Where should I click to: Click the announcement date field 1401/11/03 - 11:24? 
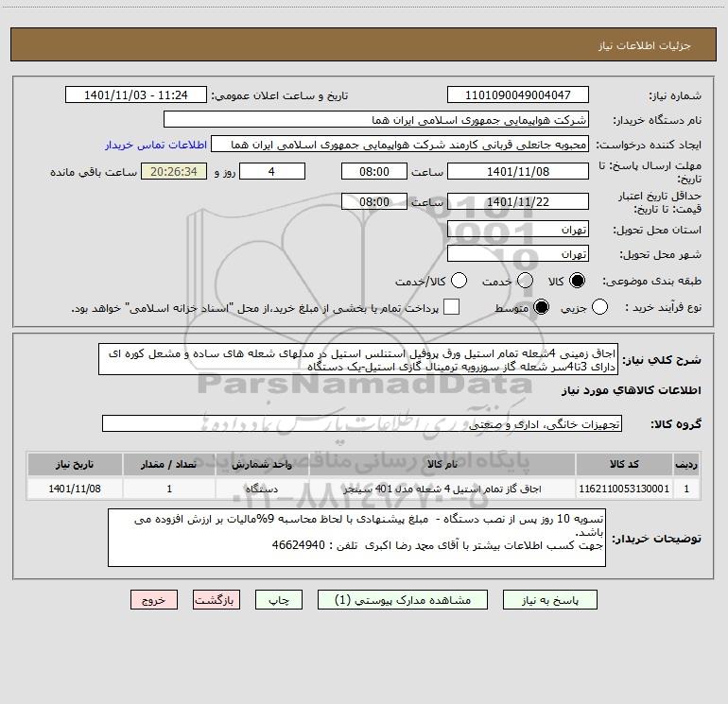coord(136,95)
